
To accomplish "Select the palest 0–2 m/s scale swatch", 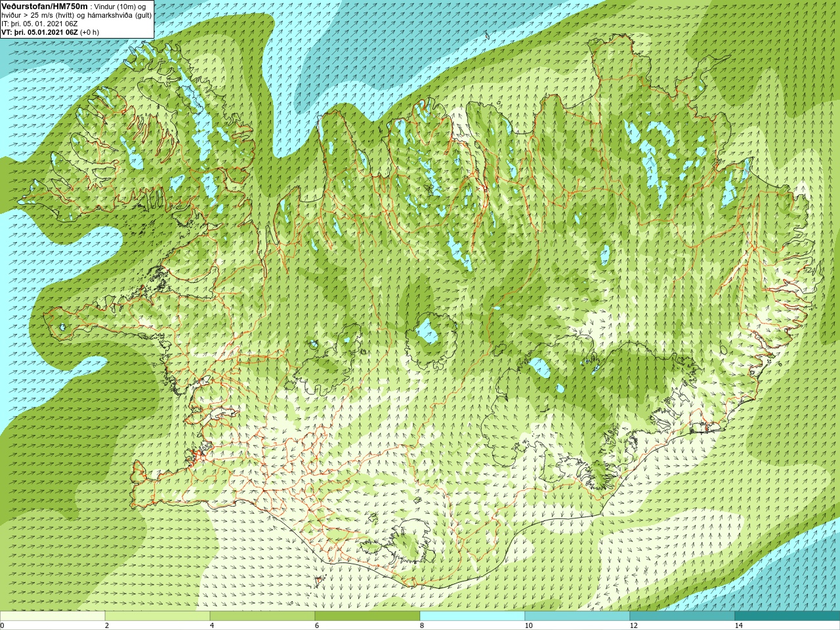I will 52,616.
